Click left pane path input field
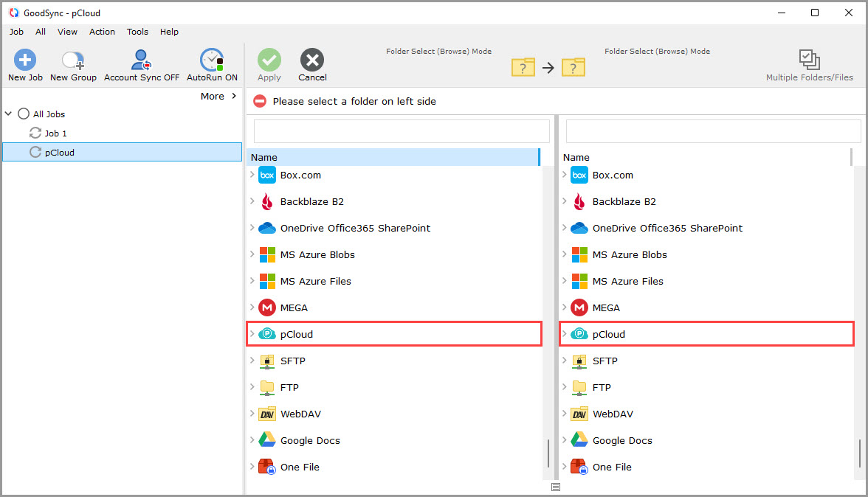 (x=402, y=131)
